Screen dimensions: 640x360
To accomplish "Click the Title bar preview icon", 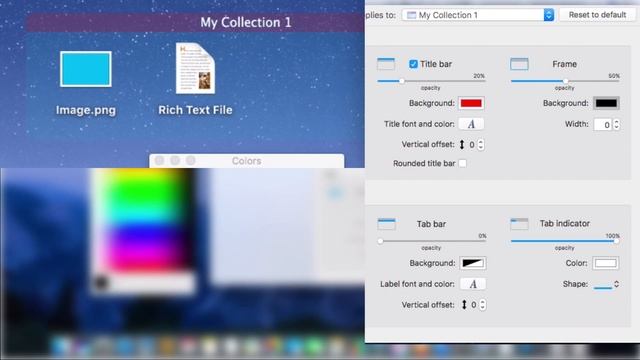I will [x=386, y=64].
